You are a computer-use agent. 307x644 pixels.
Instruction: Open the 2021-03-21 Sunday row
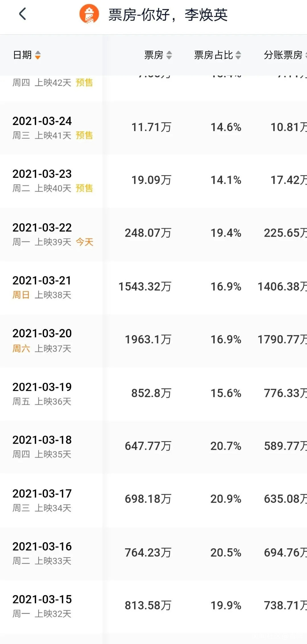tap(42, 281)
